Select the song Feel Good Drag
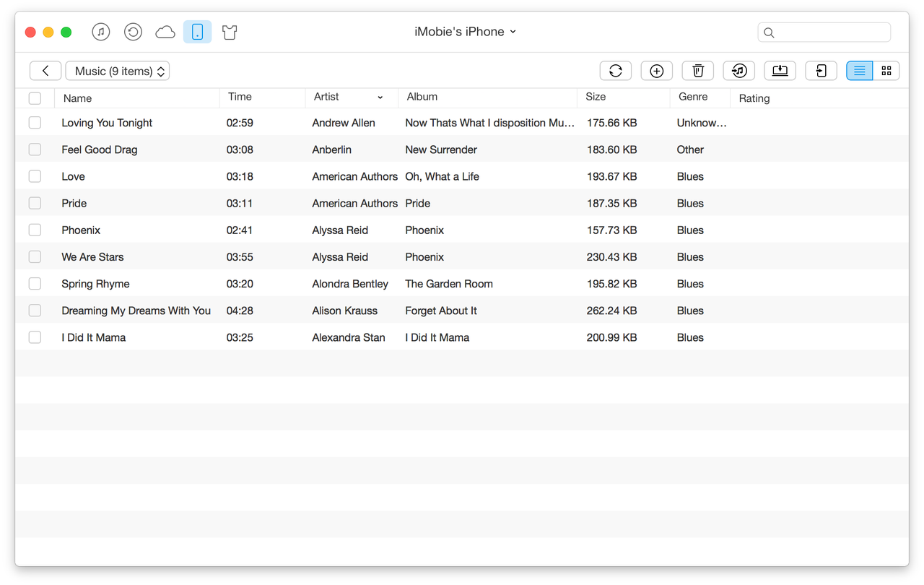This screenshot has height=585, width=924. tap(100, 149)
